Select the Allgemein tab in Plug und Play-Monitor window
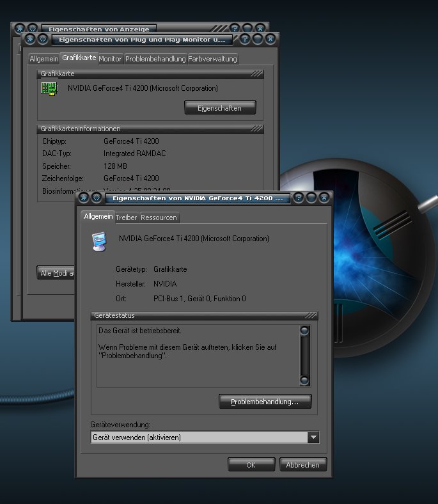The width and height of the screenshot is (438, 504). pos(44,59)
